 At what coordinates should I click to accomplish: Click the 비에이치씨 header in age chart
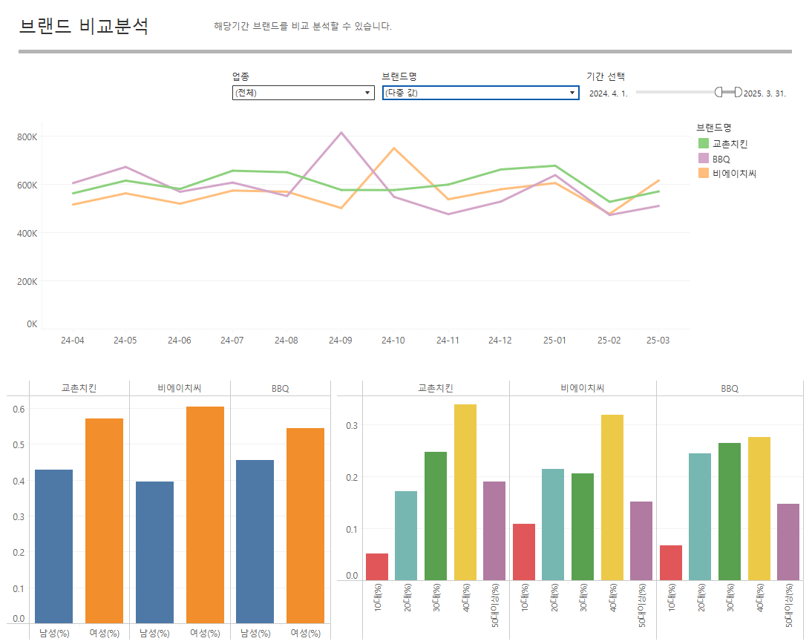(583, 388)
